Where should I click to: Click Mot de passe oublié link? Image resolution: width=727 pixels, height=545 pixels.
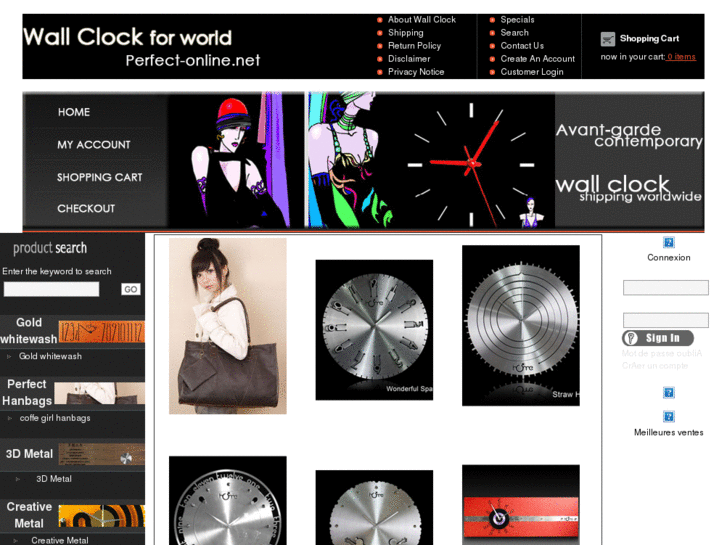click(x=662, y=353)
